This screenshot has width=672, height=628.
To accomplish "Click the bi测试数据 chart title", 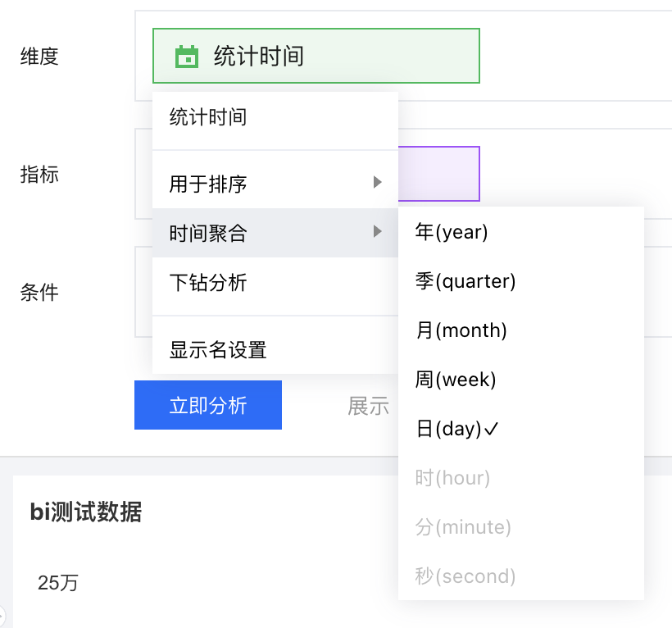I will tap(86, 512).
